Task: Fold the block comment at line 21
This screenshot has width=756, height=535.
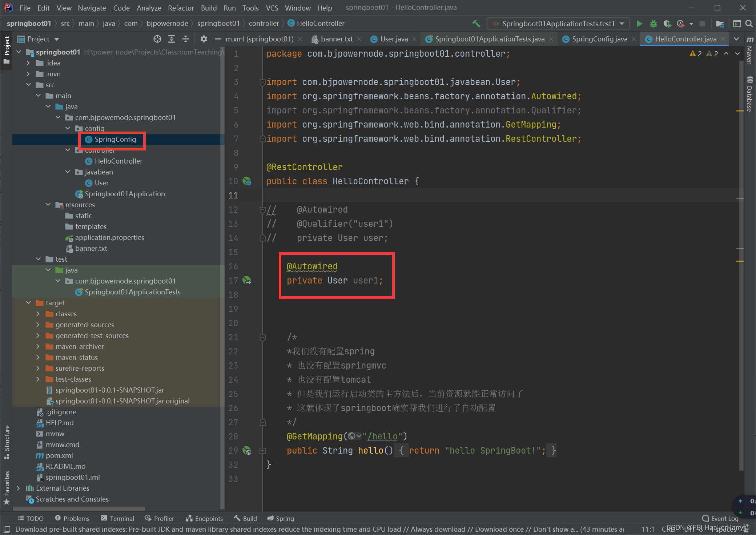Action: [262, 337]
